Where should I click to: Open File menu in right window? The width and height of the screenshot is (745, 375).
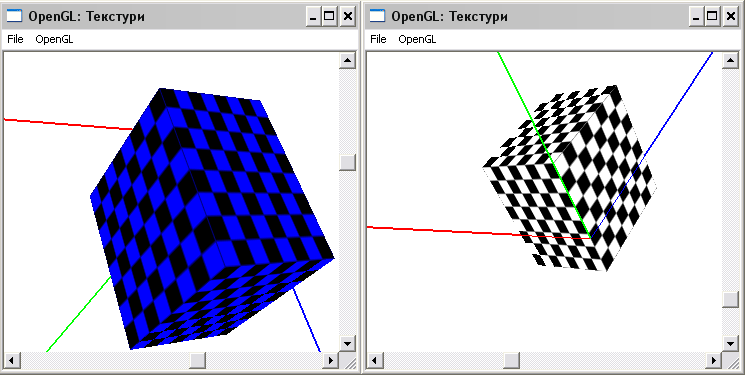coord(378,39)
